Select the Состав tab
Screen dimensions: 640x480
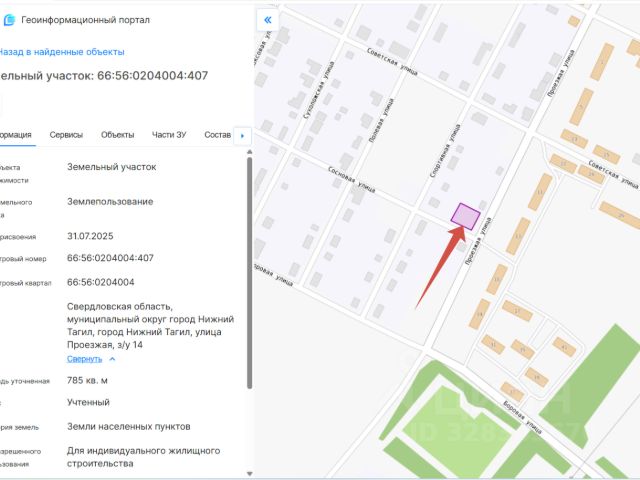click(218, 135)
